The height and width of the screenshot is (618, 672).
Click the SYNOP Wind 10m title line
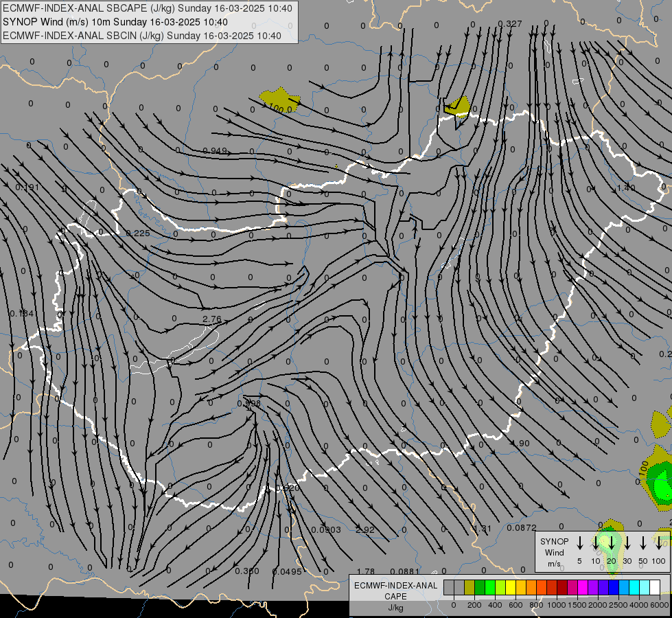pos(115,22)
